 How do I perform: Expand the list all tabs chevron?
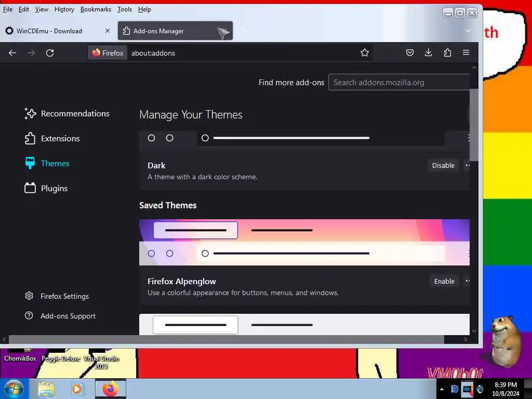tap(468, 31)
